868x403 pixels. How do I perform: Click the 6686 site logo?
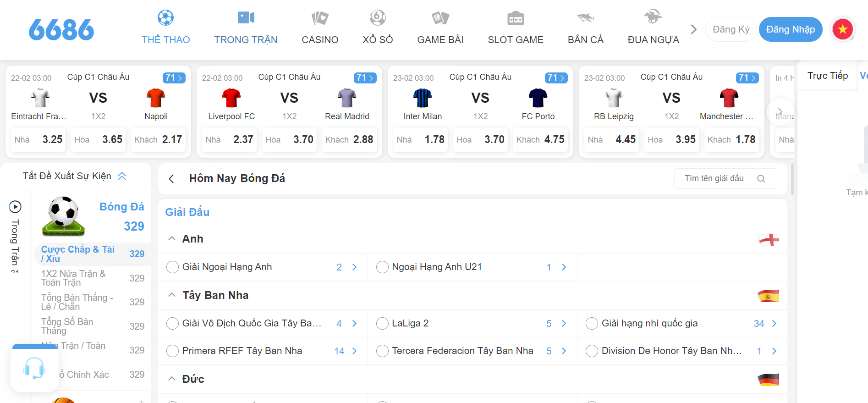(x=61, y=30)
